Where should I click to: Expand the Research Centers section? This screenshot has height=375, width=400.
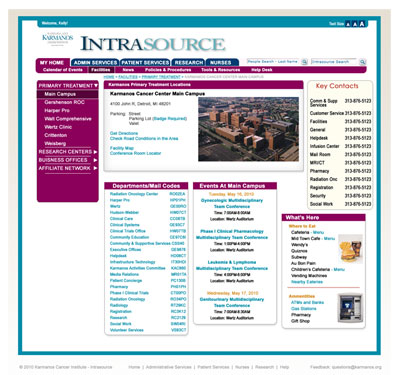pos(95,152)
